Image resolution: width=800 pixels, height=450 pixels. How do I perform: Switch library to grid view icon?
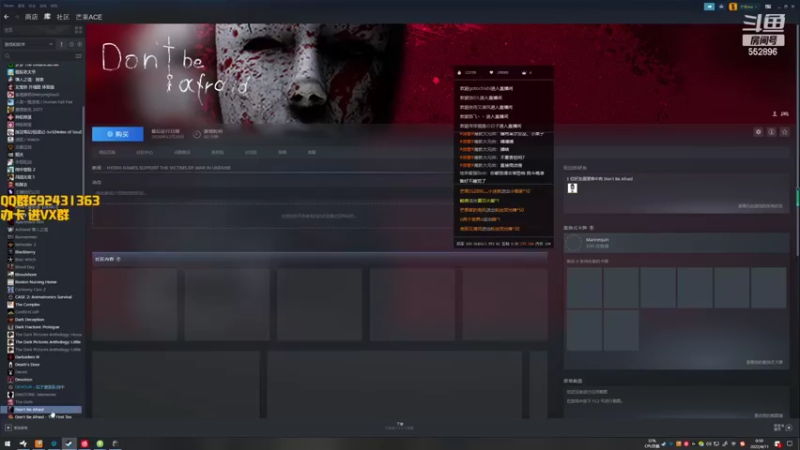coord(78,30)
